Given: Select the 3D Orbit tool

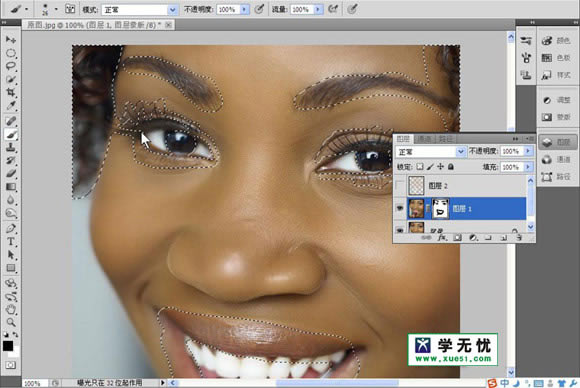Looking at the screenshot, I should click(11, 297).
